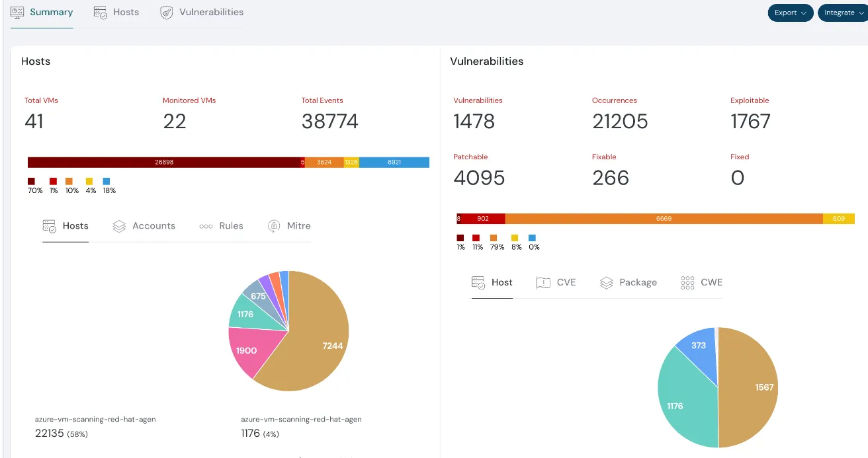Click the Accounts layers icon
The width and height of the screenshot is (868, 458).
click(119, 226)
